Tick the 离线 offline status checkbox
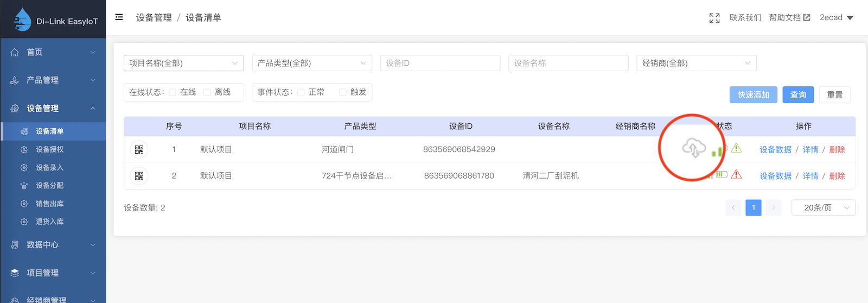Viewport: 868px width, 303px height. [x=207, y=92]
